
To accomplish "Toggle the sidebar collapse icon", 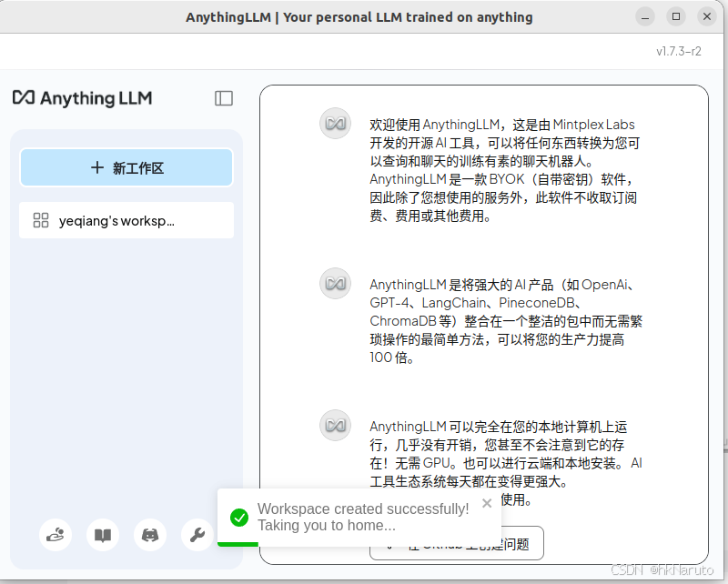I will (x=224, y=98).
